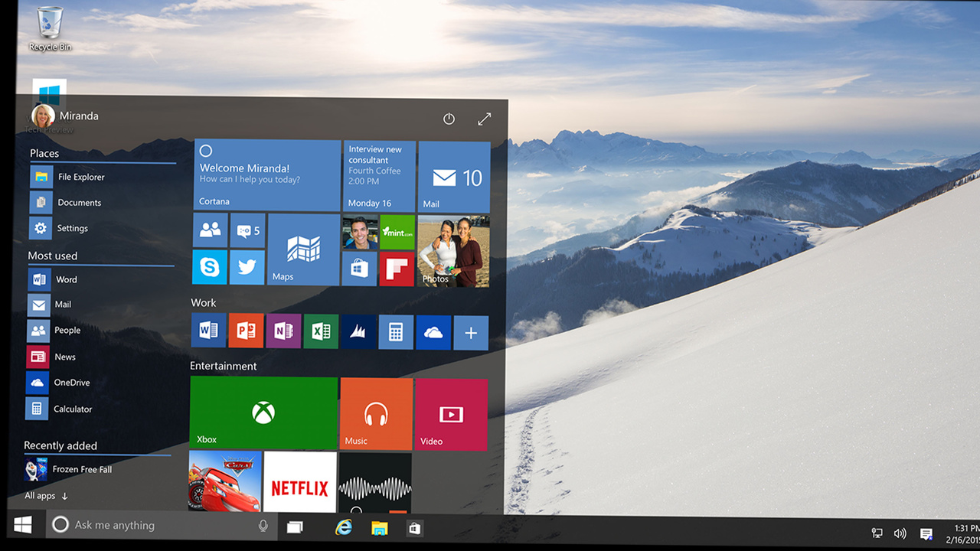Launch OneNote tile in Work group
The height and width of the screenshot is (551, 980).
point(283,331)
